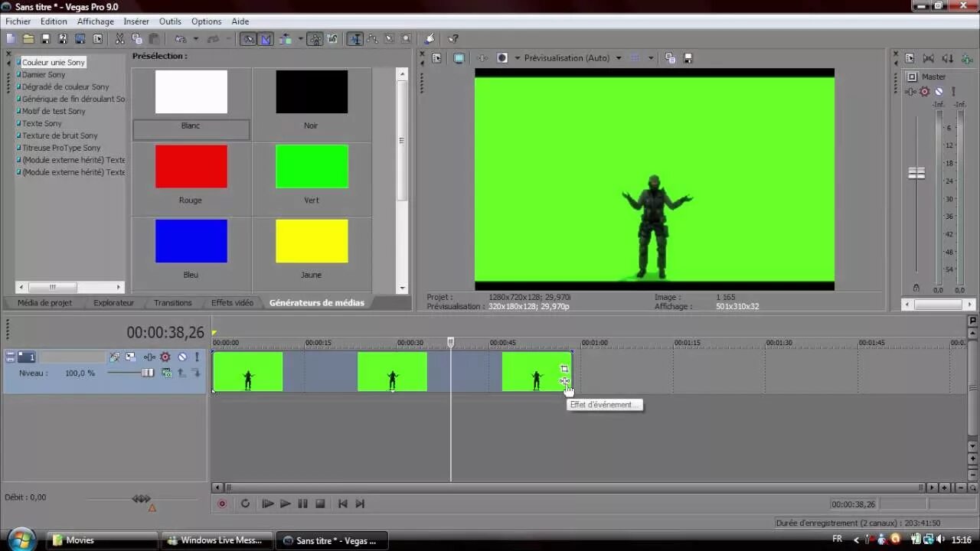Screen dimensions: 980x551
Task: Open the overlay display mode dropdown in preview
Action: (501, 58)
